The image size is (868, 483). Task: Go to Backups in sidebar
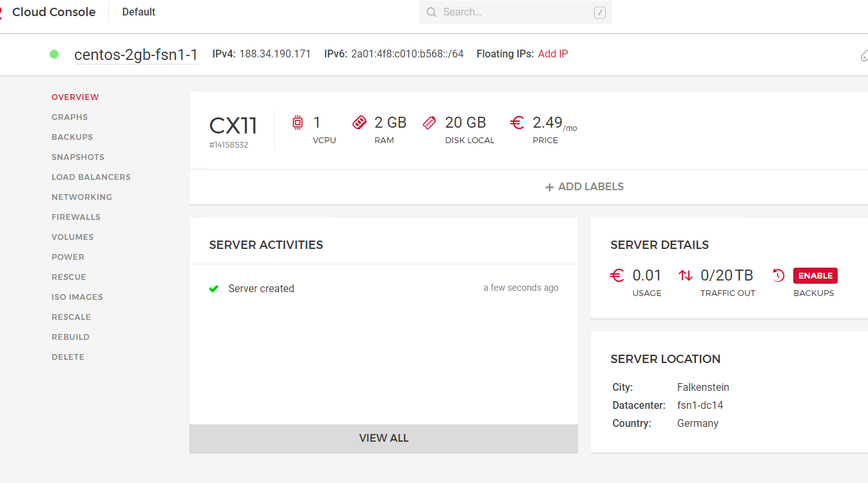coord(72,137)
